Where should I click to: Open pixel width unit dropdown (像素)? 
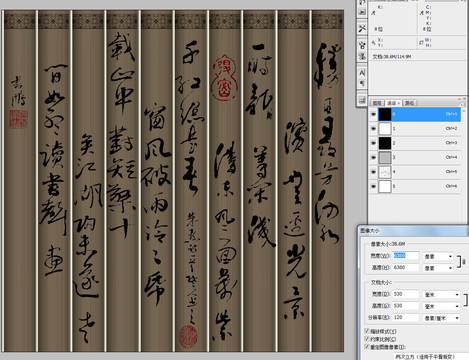[438, 256]
